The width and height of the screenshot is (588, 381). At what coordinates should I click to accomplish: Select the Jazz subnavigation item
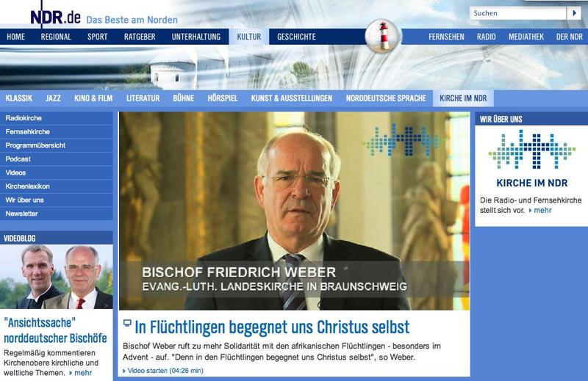pos(53,98)
